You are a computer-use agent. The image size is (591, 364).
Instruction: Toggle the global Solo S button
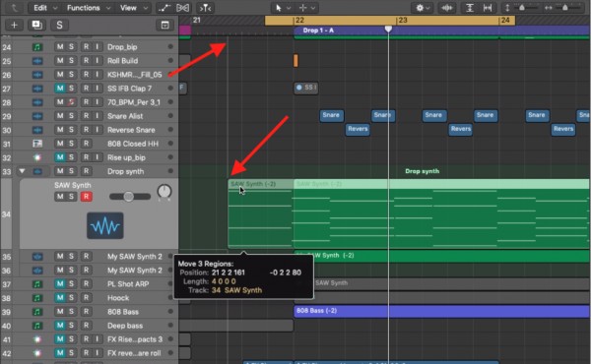click(x=59, y=25)
